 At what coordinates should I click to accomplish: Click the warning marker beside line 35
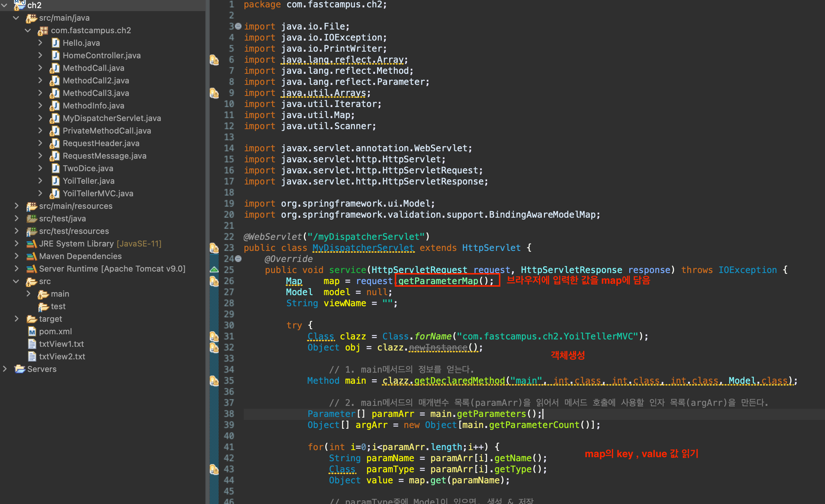pos(214,380)
